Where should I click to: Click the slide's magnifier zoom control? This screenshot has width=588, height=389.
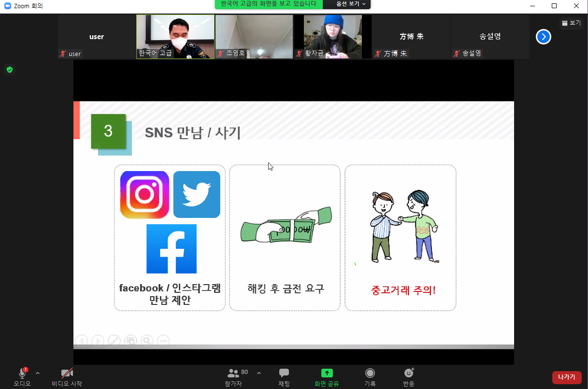(147, 341)
